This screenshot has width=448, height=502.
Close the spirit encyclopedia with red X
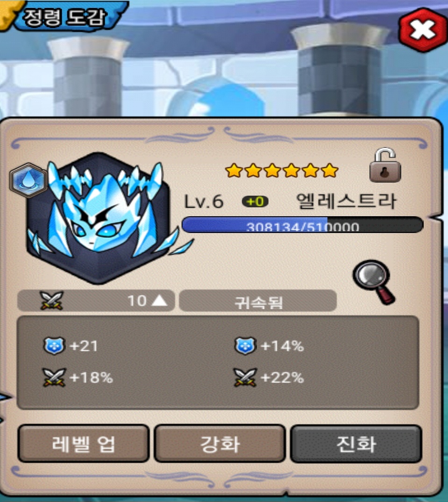coord(423,30)
